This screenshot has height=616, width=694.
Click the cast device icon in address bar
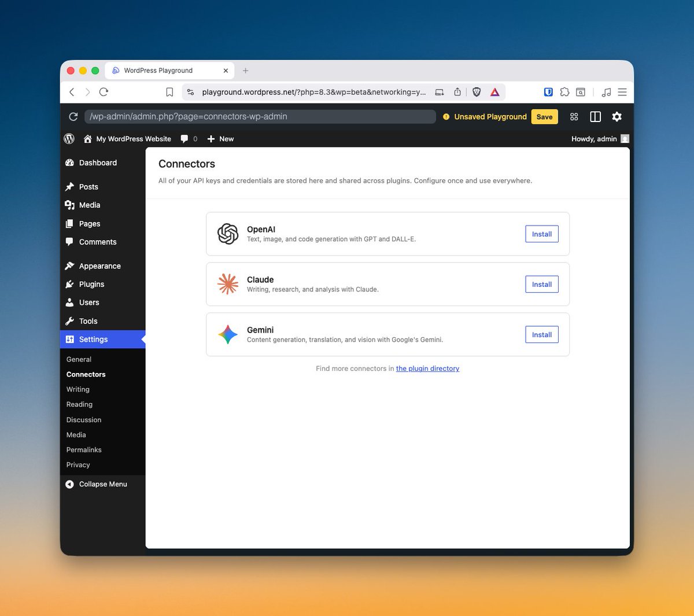coord(440,92)
